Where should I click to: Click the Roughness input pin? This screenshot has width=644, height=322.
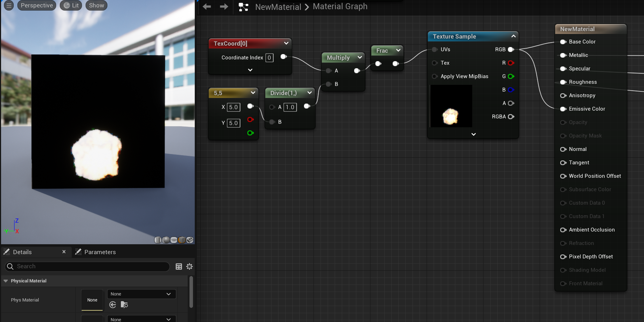pos(563,82)
